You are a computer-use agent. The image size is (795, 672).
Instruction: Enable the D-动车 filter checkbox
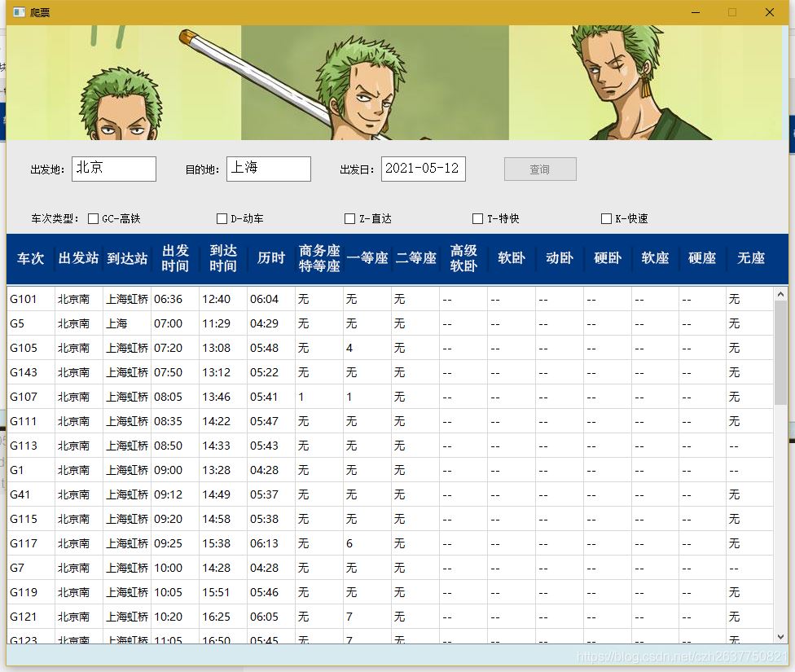(222, 218)
